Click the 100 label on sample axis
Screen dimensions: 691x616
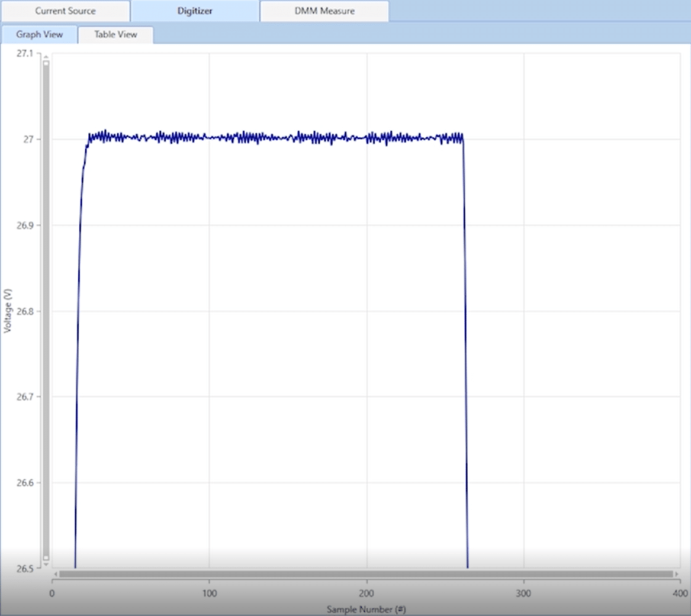coord(210,594)
